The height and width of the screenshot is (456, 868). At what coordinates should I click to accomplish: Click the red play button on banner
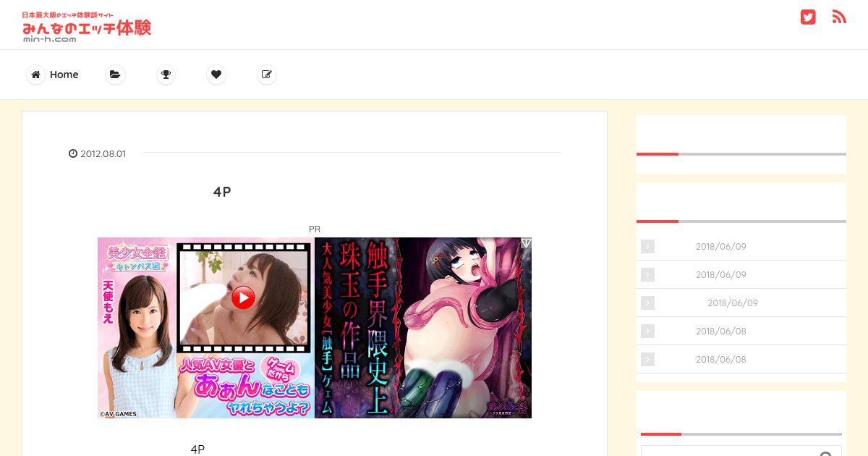coord(243,297)
